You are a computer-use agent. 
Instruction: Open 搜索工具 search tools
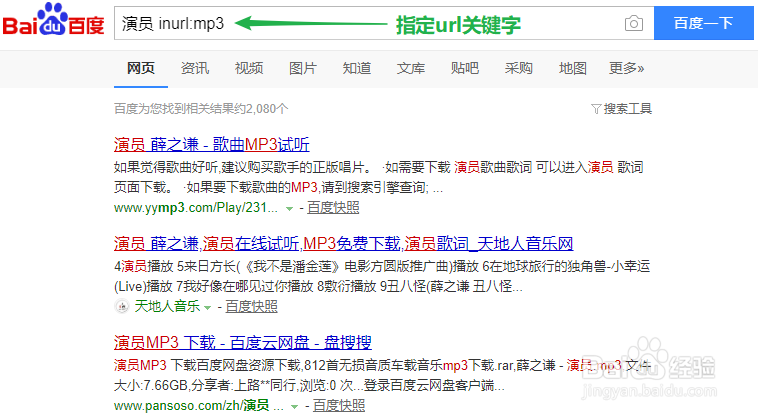click(x=627, y=109)
